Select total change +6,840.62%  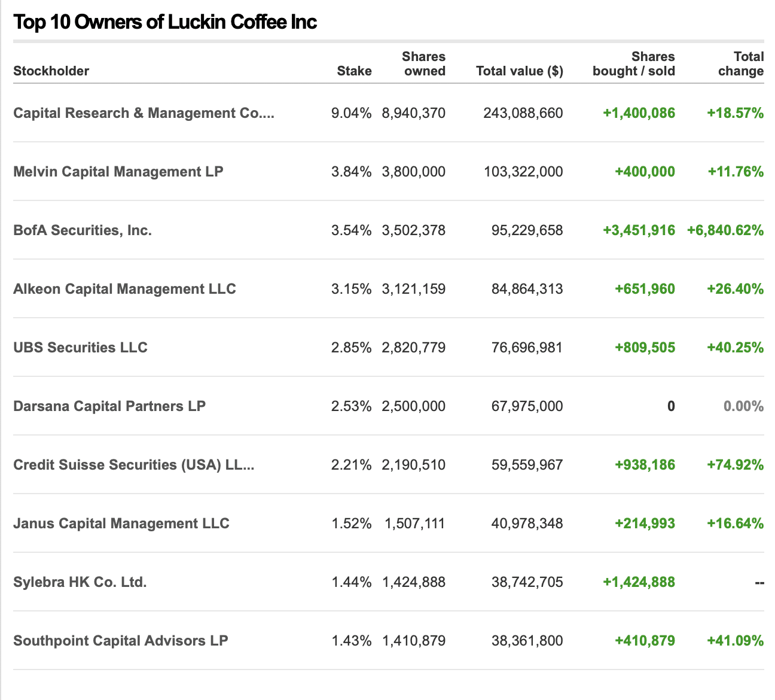click(x=725, y=230)
